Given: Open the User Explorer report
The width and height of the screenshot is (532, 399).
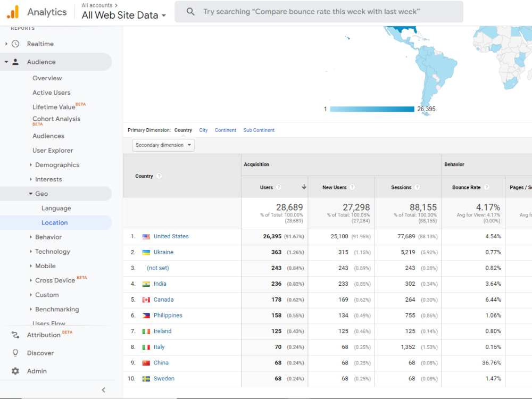Looking at the screenshot, I should coord(53,151).
